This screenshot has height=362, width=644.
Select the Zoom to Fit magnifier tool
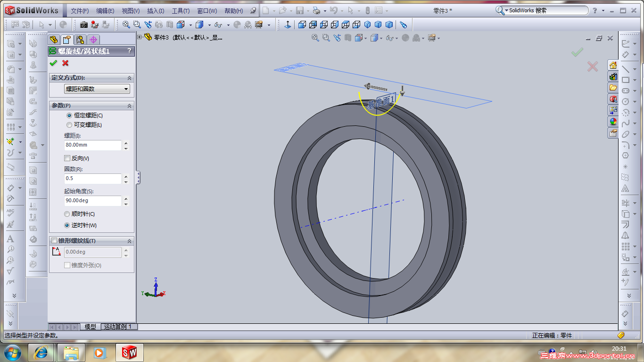tap(126, 25)
